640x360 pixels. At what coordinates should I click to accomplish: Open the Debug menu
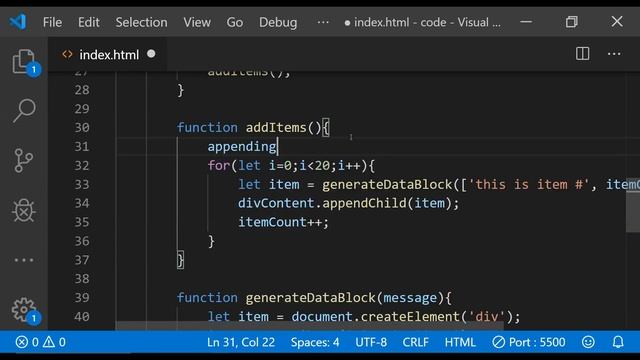point(278,22)
